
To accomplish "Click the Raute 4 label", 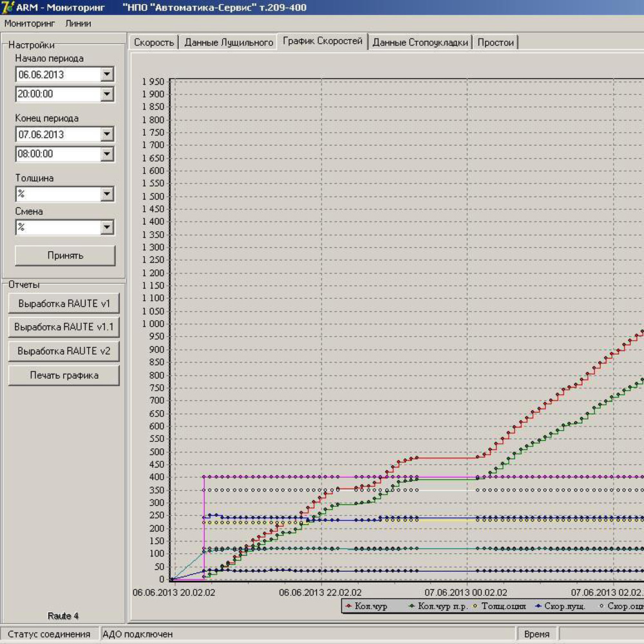I will [63, 616].
